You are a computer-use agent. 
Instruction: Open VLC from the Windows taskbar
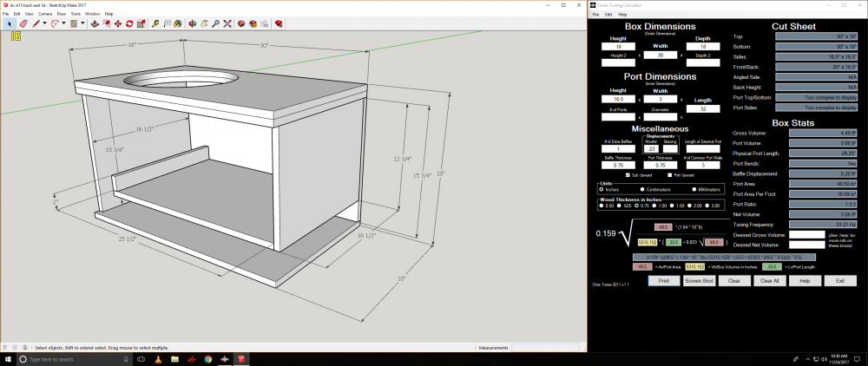158,359
